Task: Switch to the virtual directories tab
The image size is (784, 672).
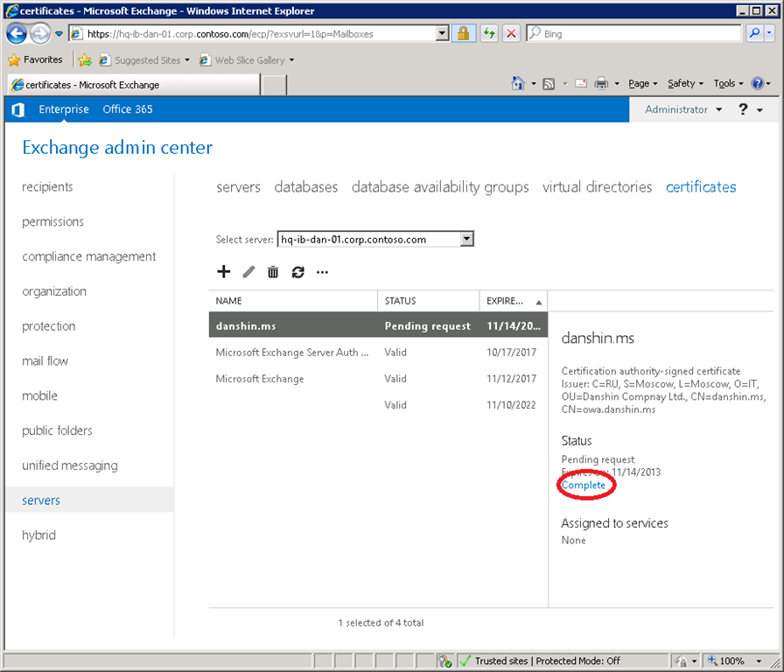Action: pos(597,187)
